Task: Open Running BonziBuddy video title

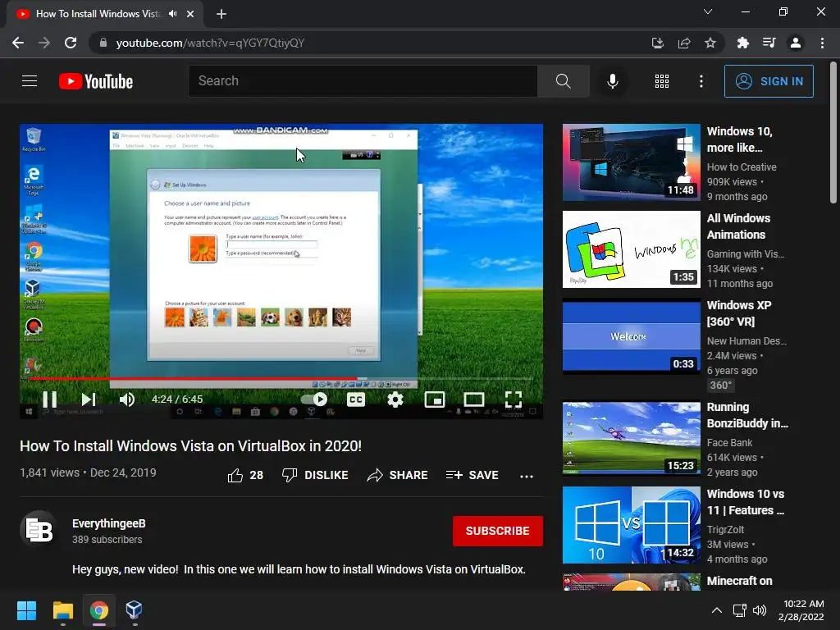Action: [747, 415]
